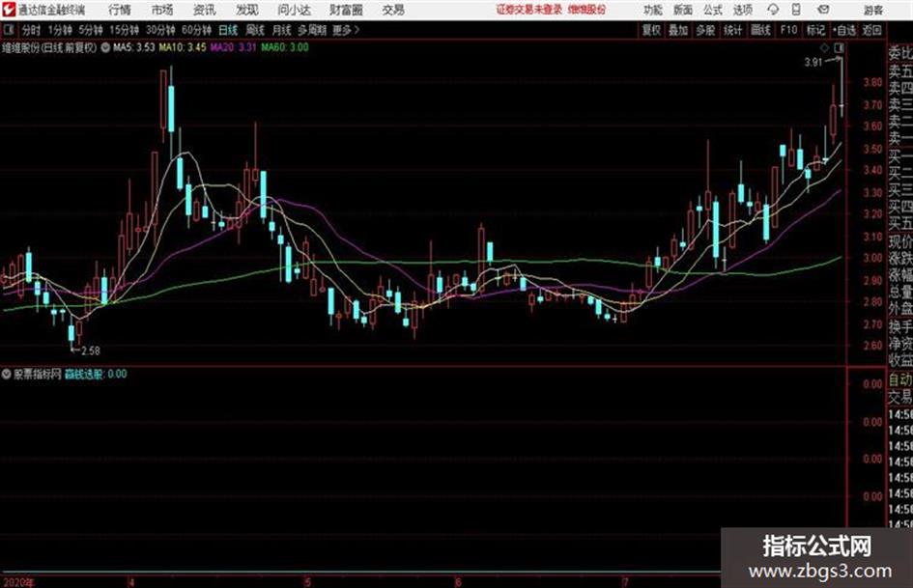Switch to the 60分钟 period
Viewport: 913px width, 588px height.
coord(196,30)
